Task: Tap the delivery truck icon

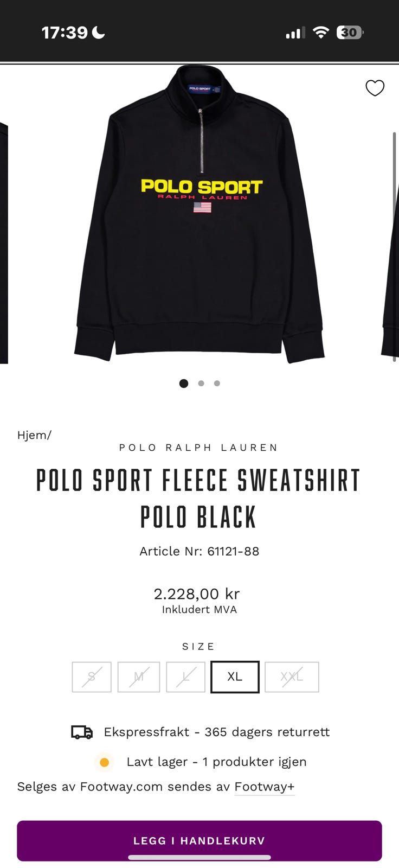Action: [82, 732]
